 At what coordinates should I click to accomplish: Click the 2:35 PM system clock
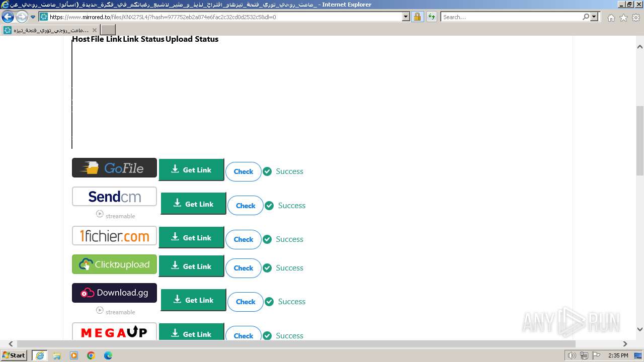(618, 355)
